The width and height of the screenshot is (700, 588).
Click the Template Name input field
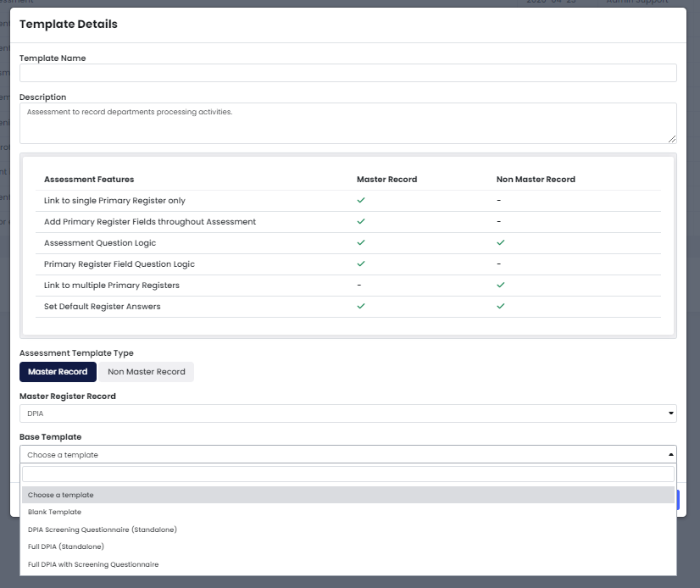point(347,73)
